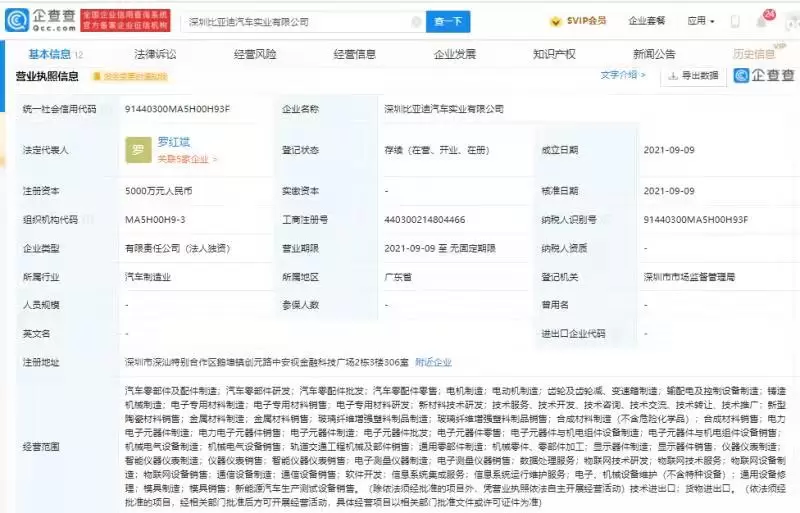Click the 附近企业 nearby companies link
Screen dimensions: 800x513
[433, 362]
